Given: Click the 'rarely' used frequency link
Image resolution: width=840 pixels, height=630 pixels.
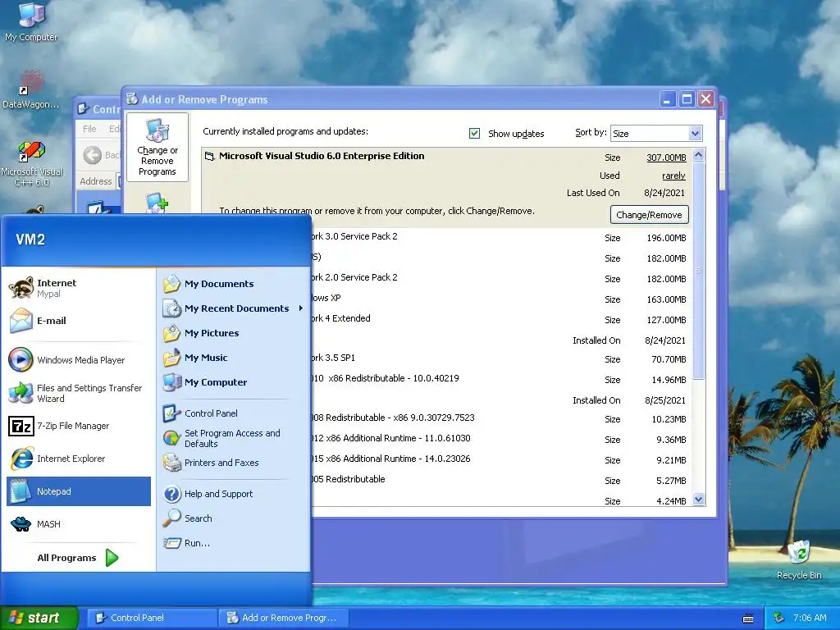Looking at the screenshot, I should point(673,176).
